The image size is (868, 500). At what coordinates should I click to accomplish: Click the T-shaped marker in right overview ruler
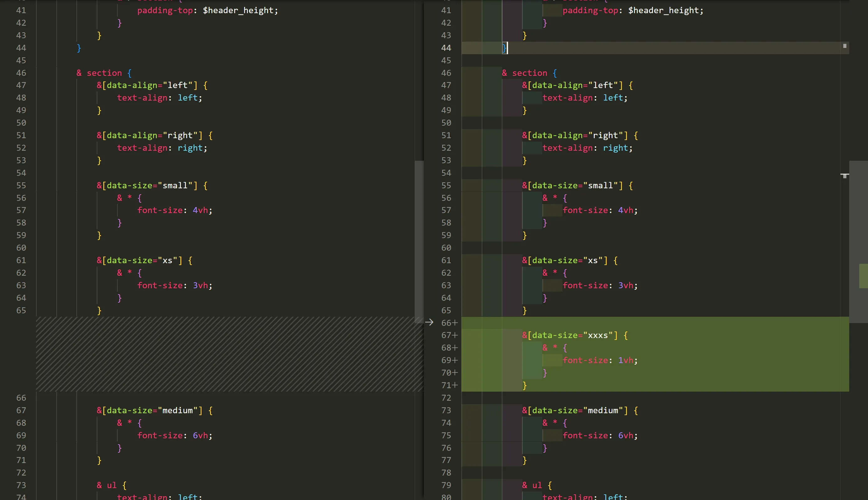845,176
